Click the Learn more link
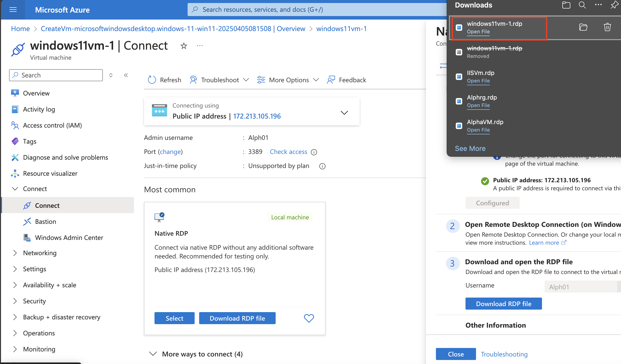 tap(548, 243)
